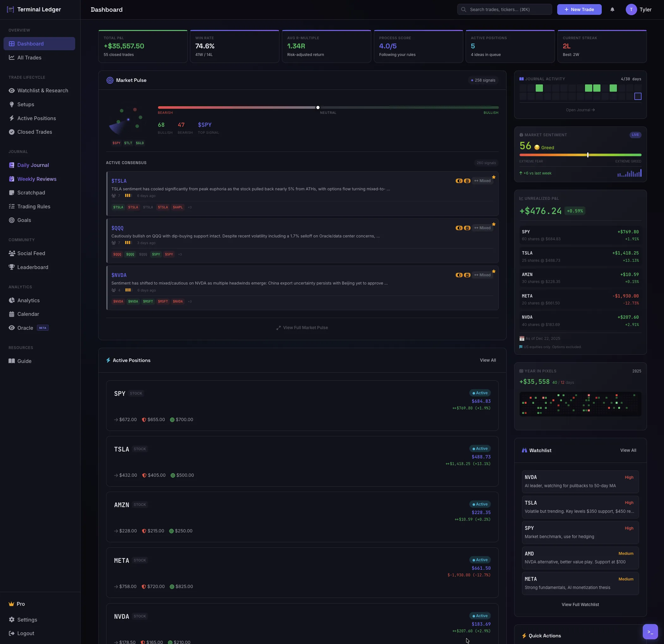Image resolution: width=664 pixels, height=644 pixels.
Task: Click the notifications bell icon
Action: click(x=612, y=9)
